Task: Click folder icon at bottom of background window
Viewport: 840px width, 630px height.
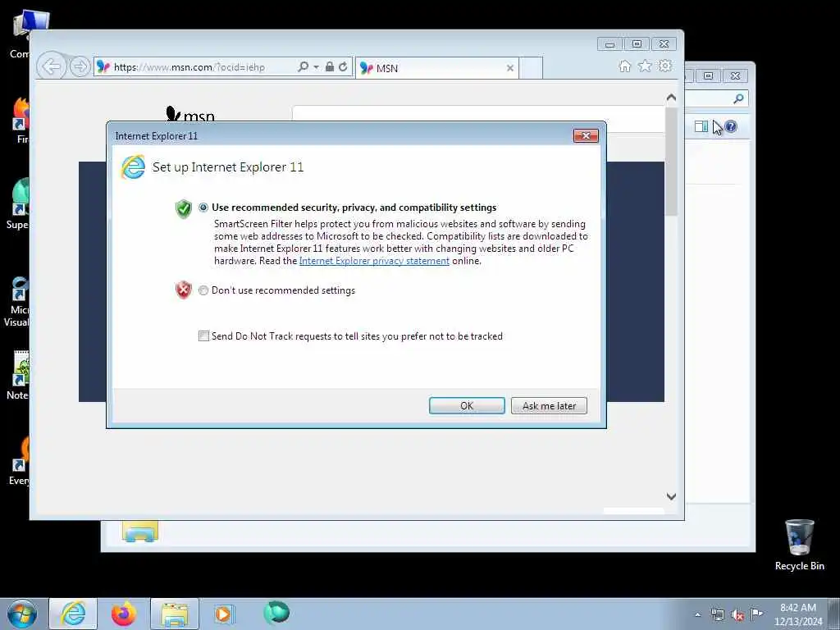Action: (139, 531)
